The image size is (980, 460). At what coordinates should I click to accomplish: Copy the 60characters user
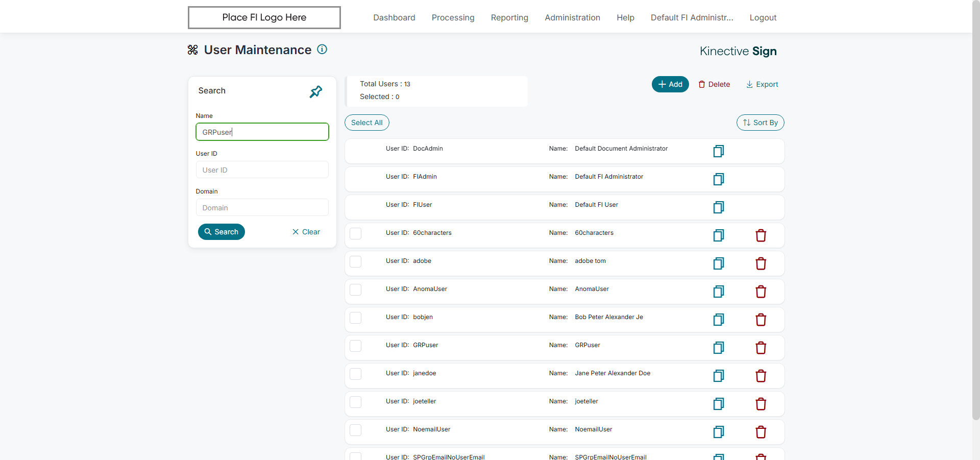pyautogui.click(x=719, y=235)
